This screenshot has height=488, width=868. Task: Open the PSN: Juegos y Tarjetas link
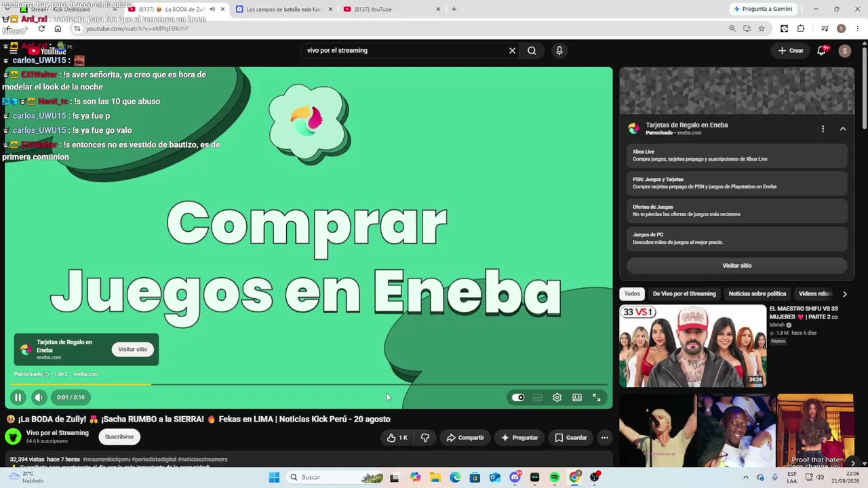click(x=737, y=183)
